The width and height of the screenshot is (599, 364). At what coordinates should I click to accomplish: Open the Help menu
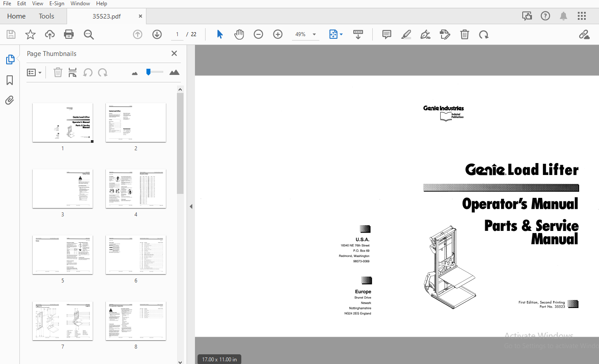pyautogui.click(x=101, y=4)
